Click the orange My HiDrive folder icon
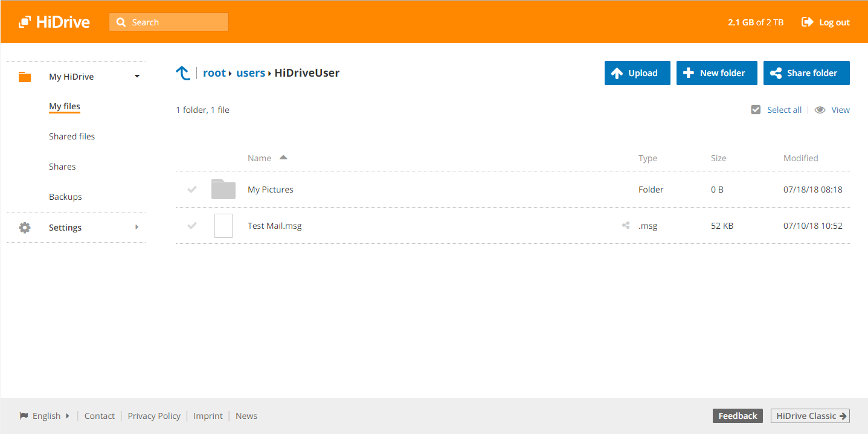The image size is (868, 434). click(25, 77)
